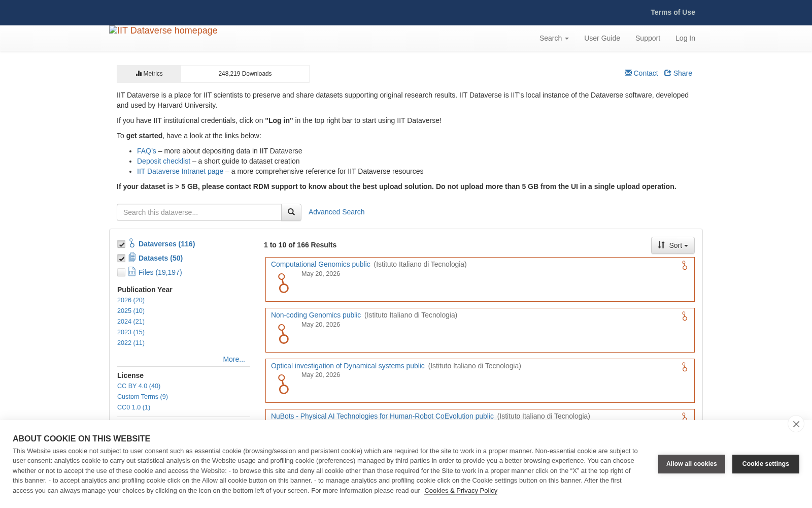Uncheck the Datasets checkbox
This screenshot has width=812, height=508.
click(x=121, y=259)
